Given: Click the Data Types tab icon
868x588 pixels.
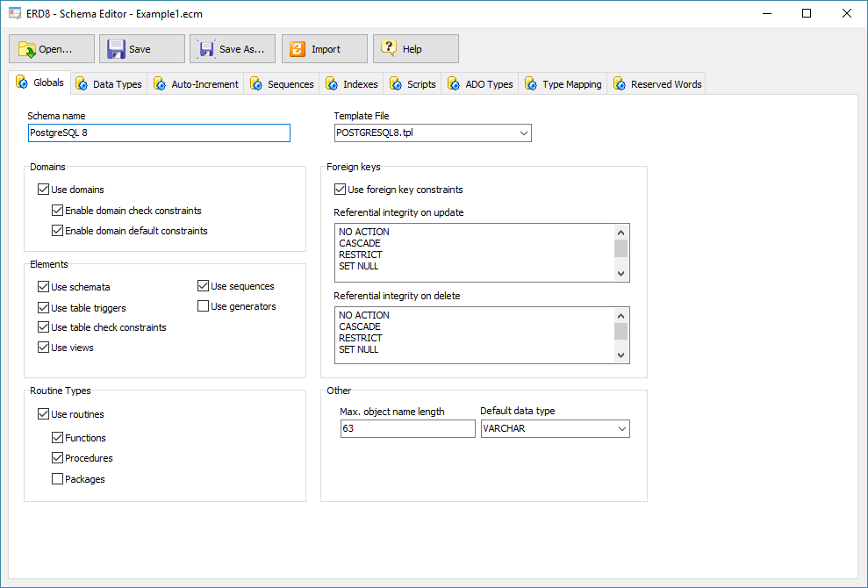Looking at the screenshot, I should pyautogui.click(x=82, y=84).
